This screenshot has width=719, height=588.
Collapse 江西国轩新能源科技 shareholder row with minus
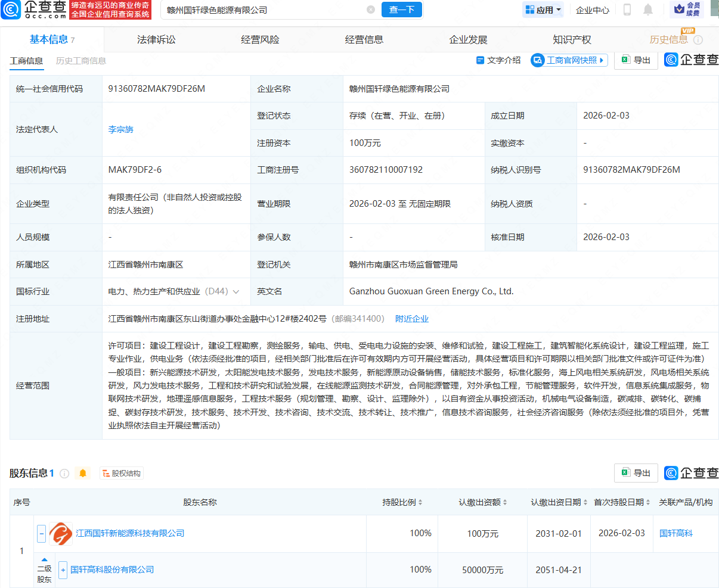click(42, 534)
